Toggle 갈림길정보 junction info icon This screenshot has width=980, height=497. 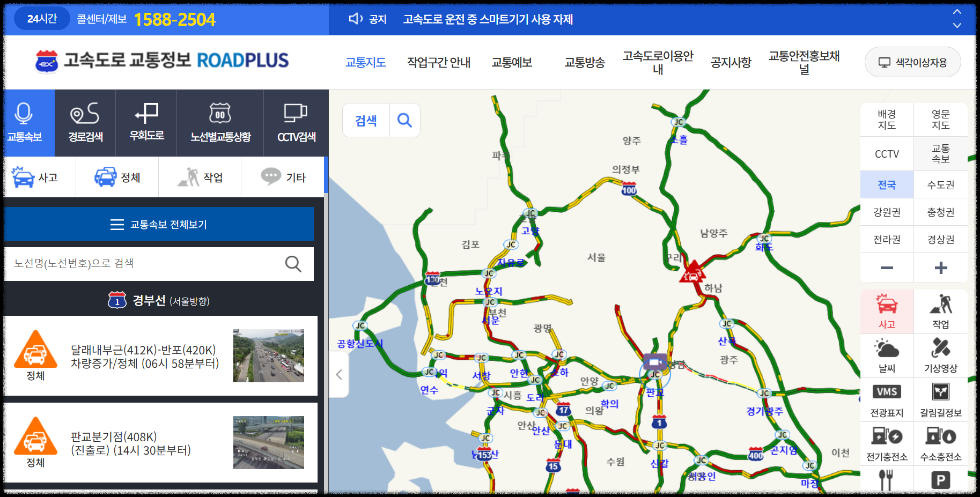tap(940, 400)
